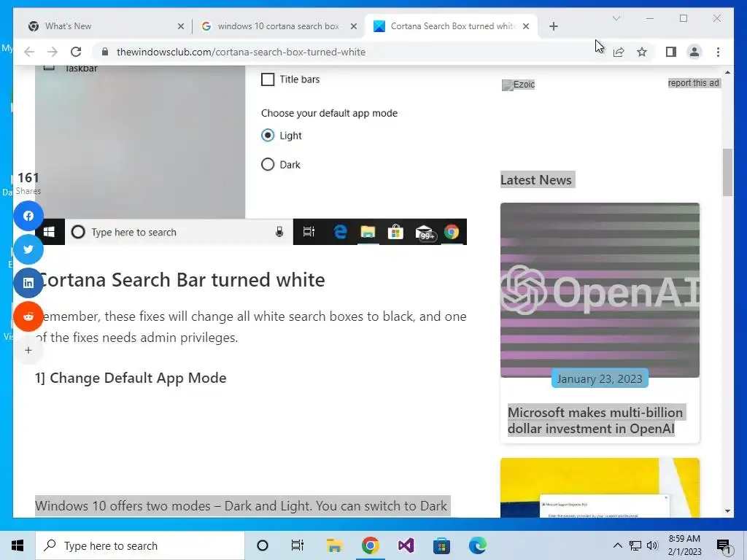Launch Microsoft Edge from the taskbar
This screenshot has height=560, width=747.
pyautogui.click(x=477, y=545)
